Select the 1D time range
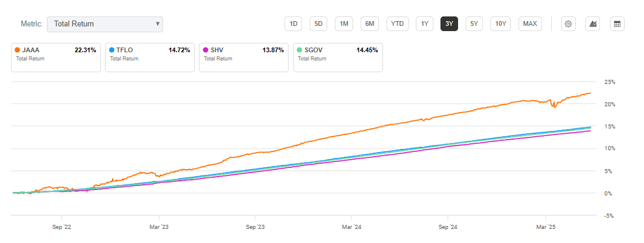 point(293,24)
